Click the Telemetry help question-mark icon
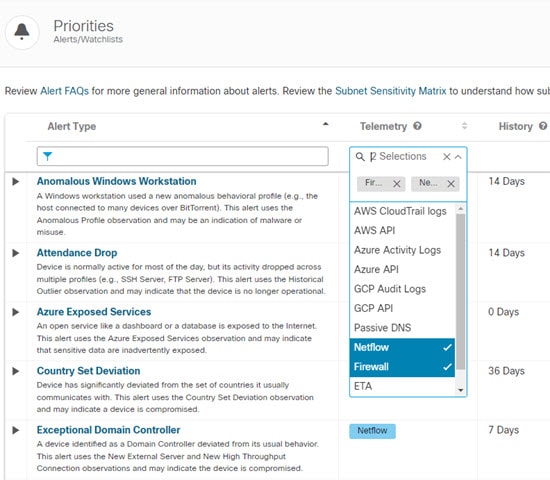 coord(417,126)
